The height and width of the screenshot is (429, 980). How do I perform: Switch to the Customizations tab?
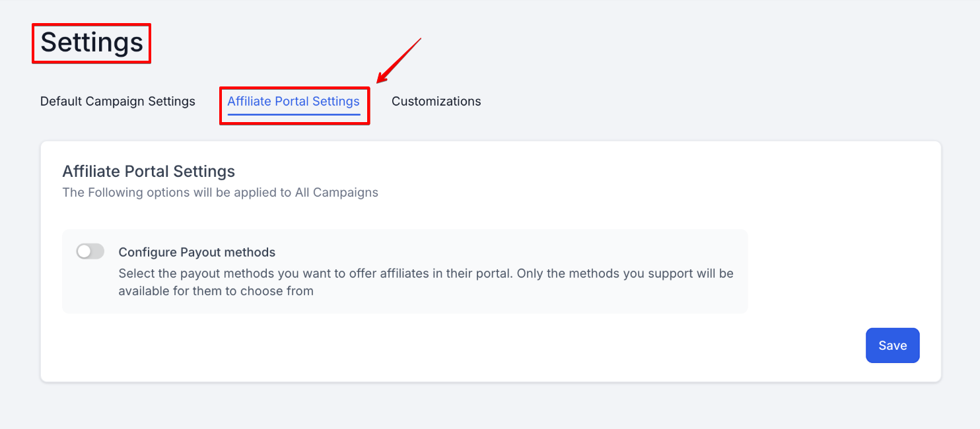[x=436, y=101]
